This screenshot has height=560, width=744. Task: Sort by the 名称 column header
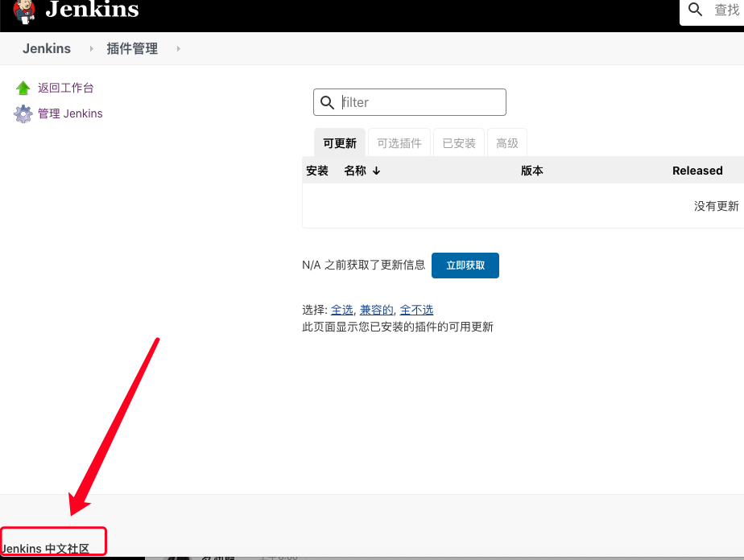[355, 171]
